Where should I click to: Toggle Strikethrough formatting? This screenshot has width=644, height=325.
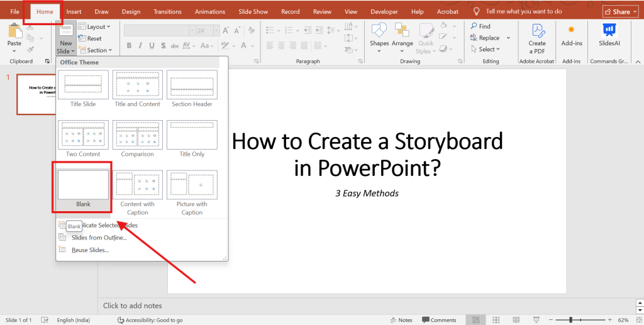175,46
